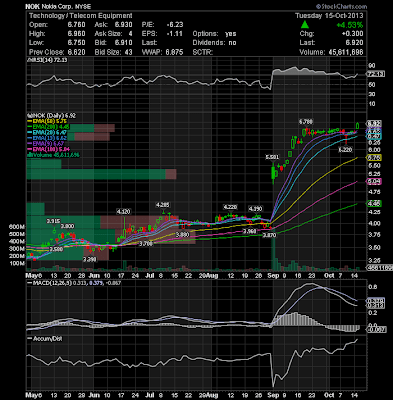Click the green up-arrow change indicator

304,24
